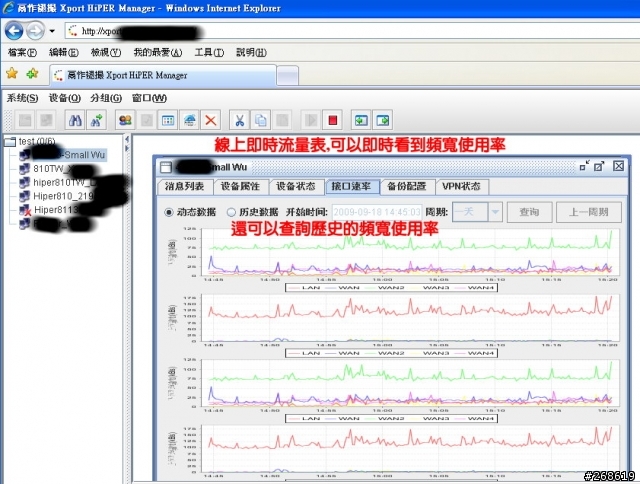
Task: Click the browser Forward arrow button
Action: click(x=35, y=31)
